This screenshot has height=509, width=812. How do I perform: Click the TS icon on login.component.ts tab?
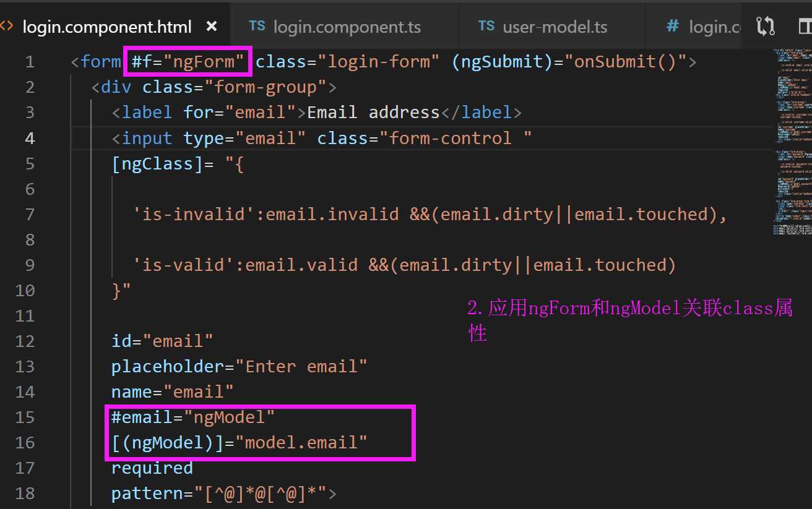pos(257,26)
